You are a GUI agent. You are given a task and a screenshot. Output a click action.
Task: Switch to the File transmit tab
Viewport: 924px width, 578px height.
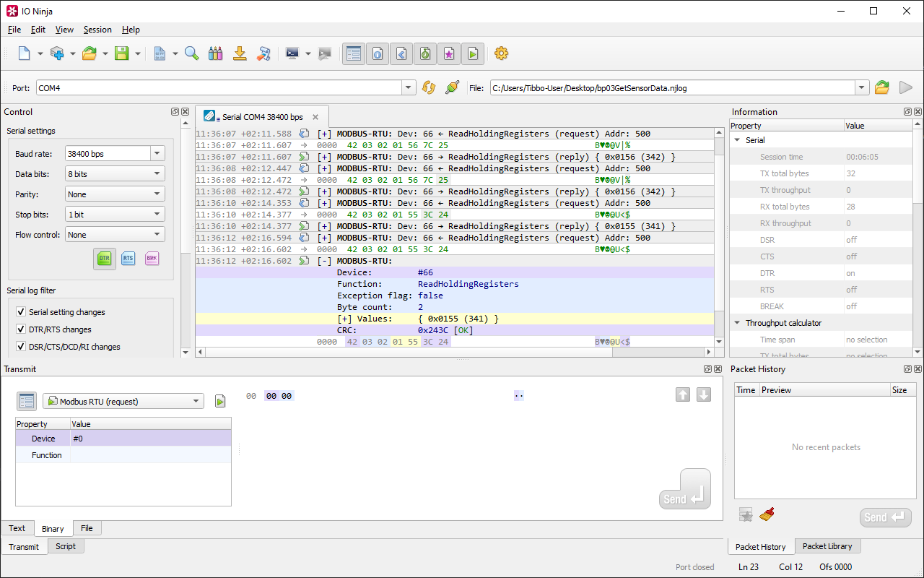tap(87, 528)
